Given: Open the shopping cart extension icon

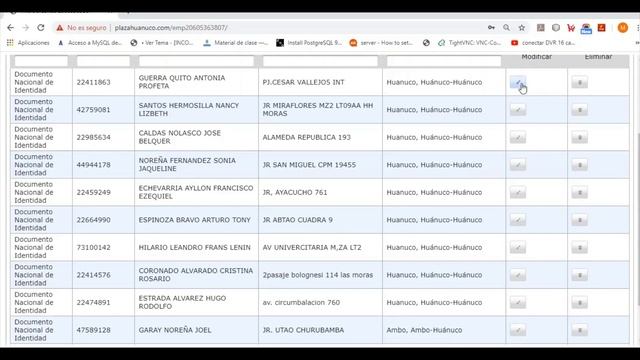Looking at the screenshot, I should click(x=571, y=28).
